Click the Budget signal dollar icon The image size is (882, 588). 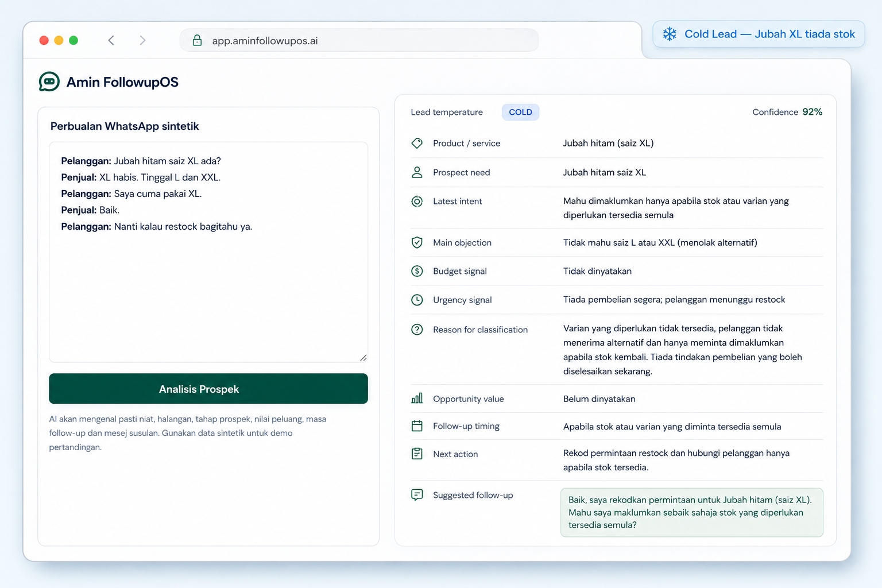417,271
